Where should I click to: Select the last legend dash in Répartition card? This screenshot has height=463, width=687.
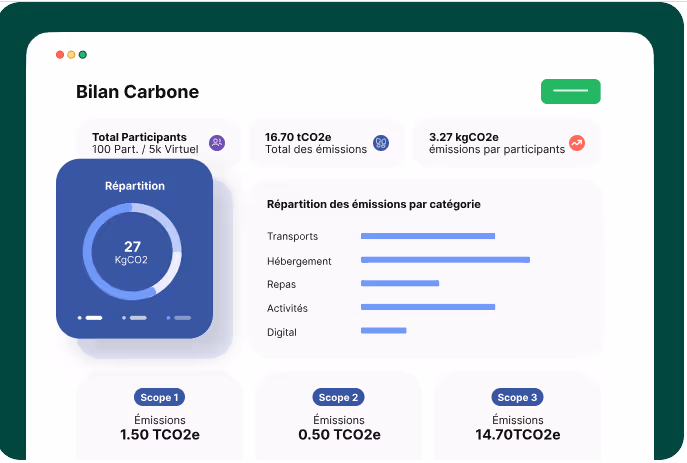[x=182, y=318]
